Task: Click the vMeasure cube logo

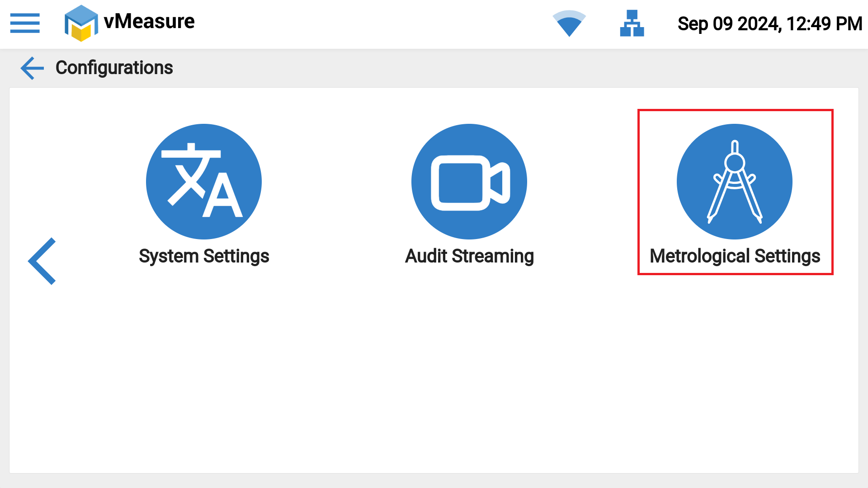Action: [81, 23]
